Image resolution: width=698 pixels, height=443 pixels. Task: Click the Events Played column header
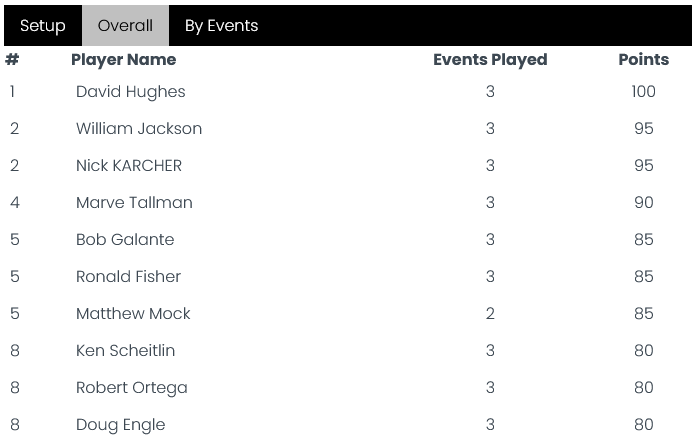coord(490,60)
